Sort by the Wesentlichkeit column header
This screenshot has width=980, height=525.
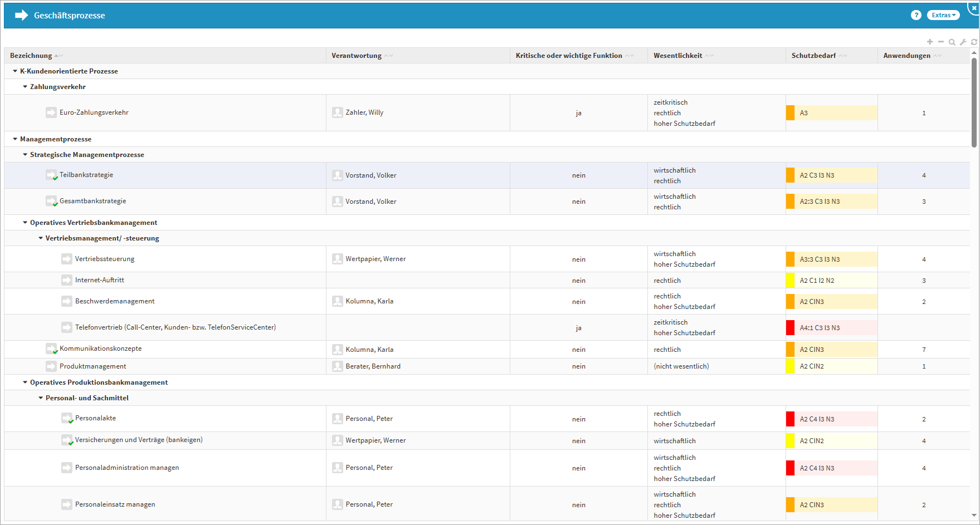[677, 56]
